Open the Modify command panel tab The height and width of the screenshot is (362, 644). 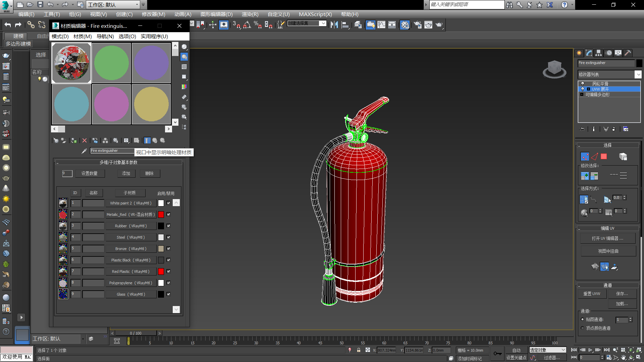point(589,53)
